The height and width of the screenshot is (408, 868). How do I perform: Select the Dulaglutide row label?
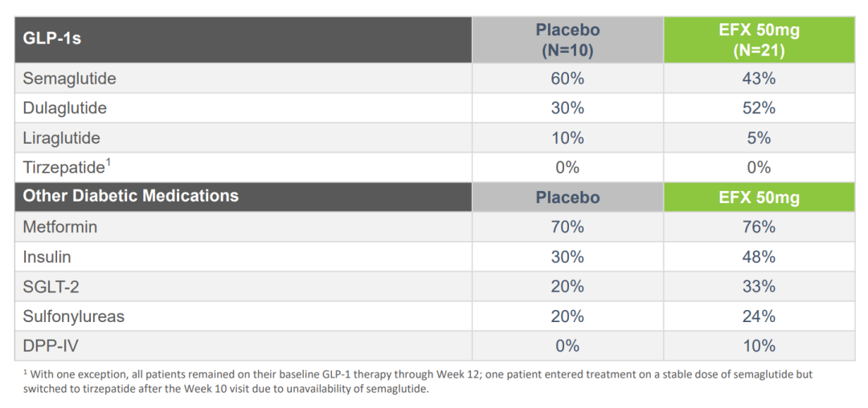click(64, 108)
